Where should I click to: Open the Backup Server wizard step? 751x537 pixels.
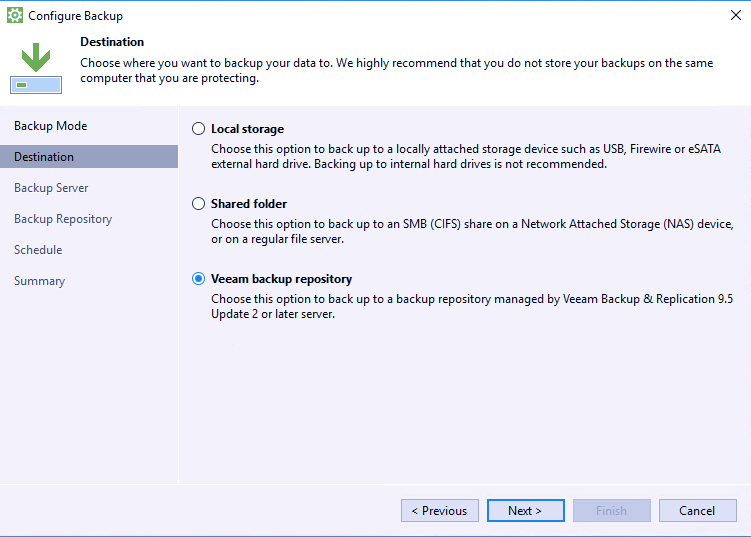click(51, 188)
